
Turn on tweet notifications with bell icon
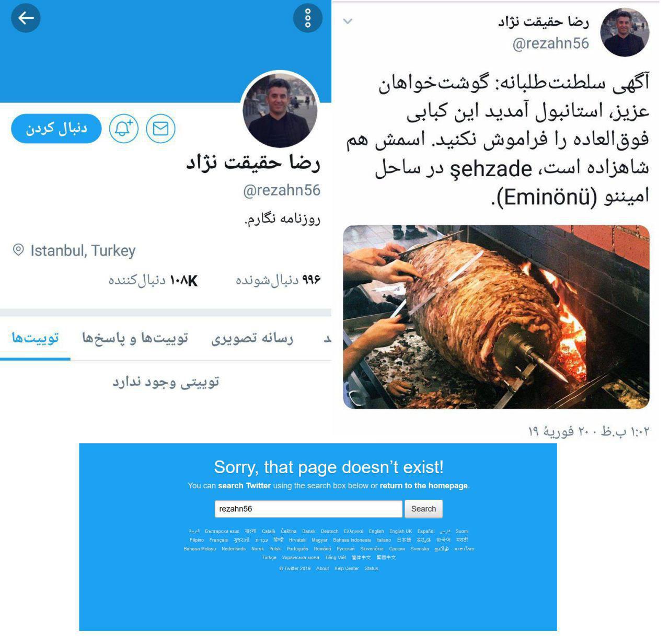point(123,129)
